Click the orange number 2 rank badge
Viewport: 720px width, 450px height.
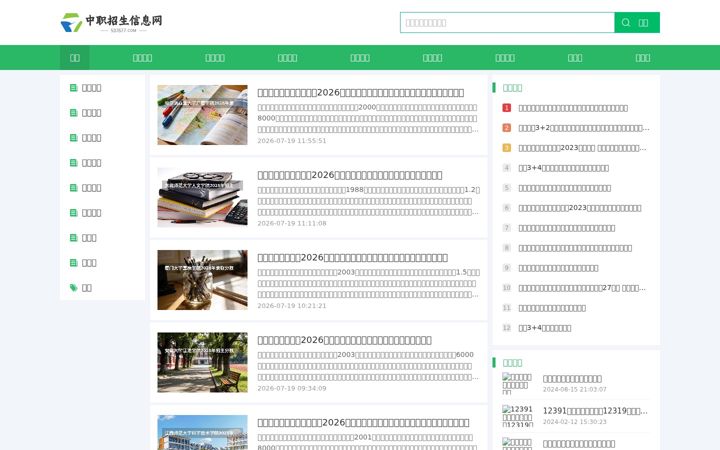(x=506, y=128)
